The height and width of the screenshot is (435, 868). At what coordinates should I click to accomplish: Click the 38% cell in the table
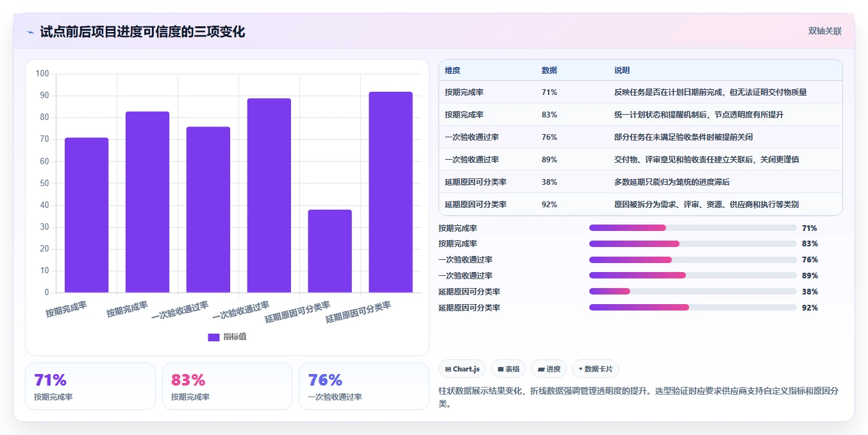549,182
